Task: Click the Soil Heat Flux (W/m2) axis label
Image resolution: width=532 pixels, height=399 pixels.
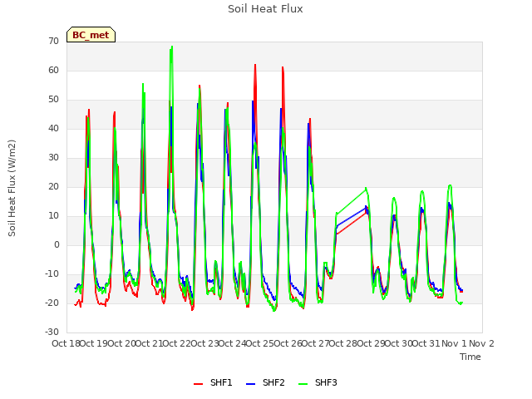Action: 12,188
